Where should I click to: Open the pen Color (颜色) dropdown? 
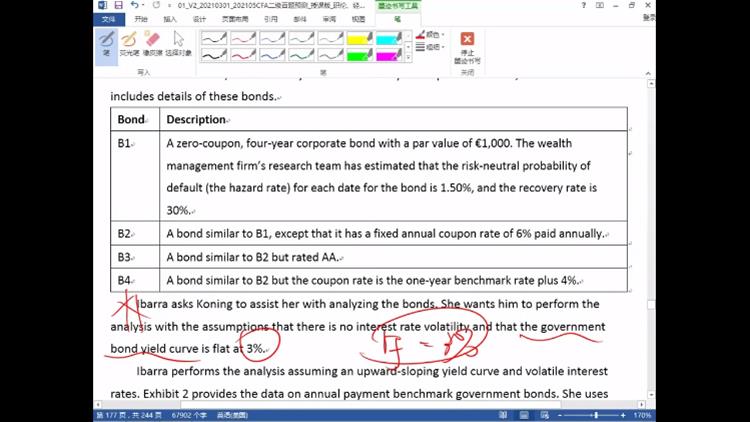(x=430, y=34)
